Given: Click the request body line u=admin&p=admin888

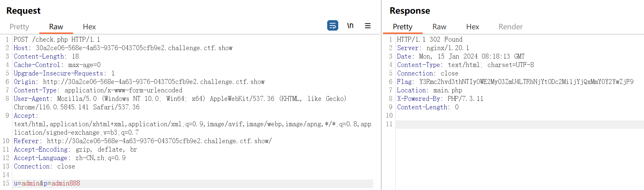Looking at the screenshot, I should pos(47,183).
